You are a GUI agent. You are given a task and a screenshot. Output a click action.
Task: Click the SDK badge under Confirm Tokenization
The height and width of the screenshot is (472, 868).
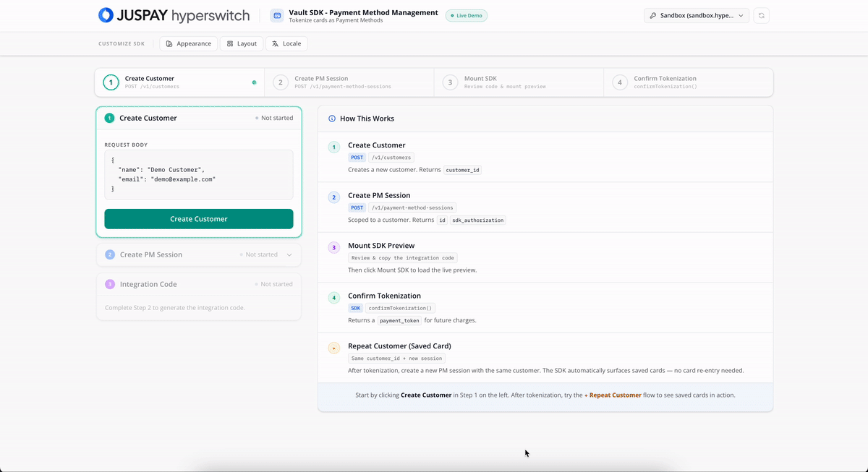pyautogui.click(x=355, y=308)
